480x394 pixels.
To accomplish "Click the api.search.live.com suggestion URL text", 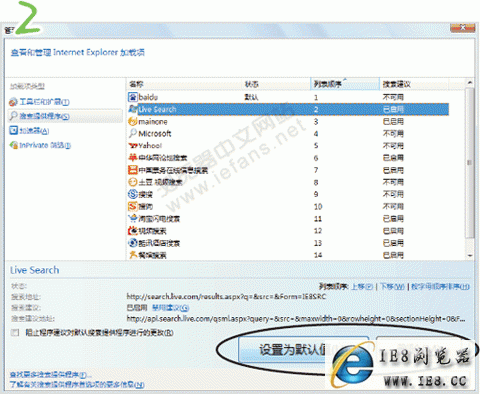I will click(296, 319).
